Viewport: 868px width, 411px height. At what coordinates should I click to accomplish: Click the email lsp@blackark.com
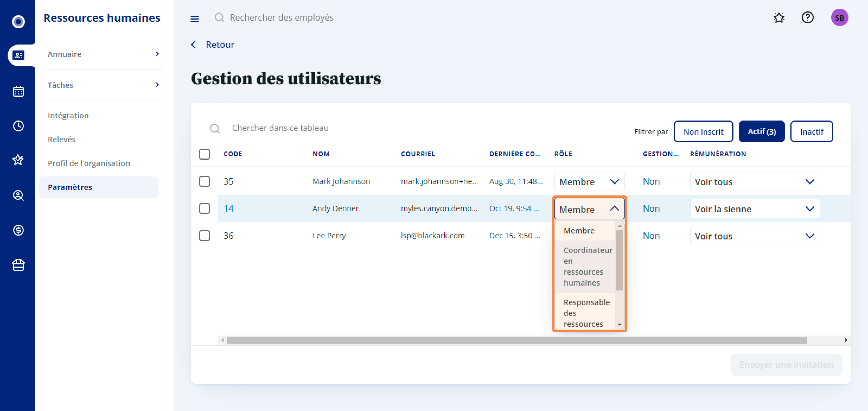pyautogui.click(x=433, y=236)
